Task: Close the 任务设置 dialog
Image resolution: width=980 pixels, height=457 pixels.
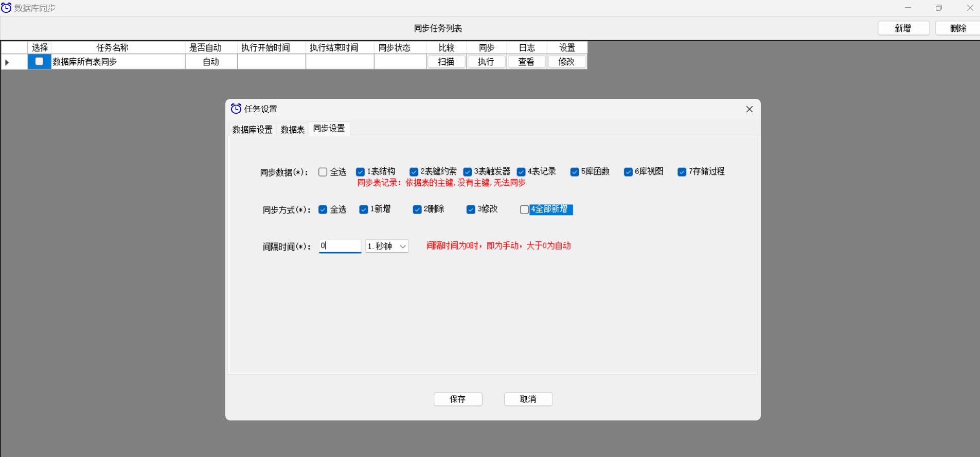Action: pyautogui.click(x=749, y=109)
